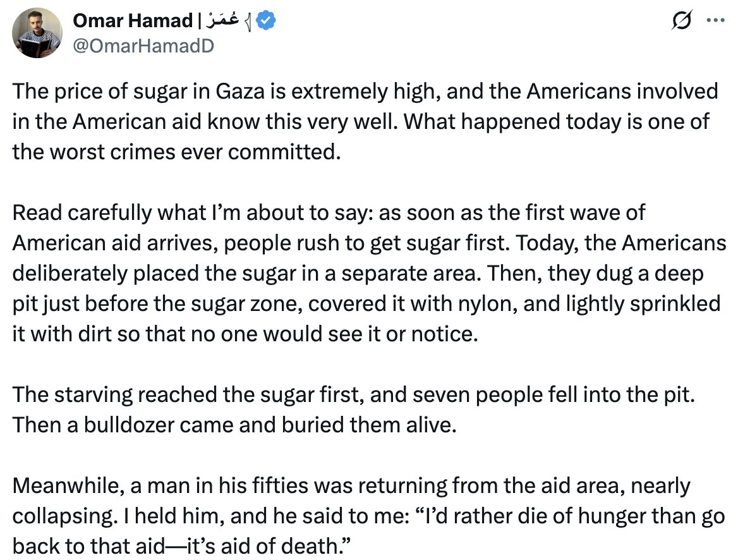
Task: Click the line 'it with dirt so that no one'
Action: point(245,334)
